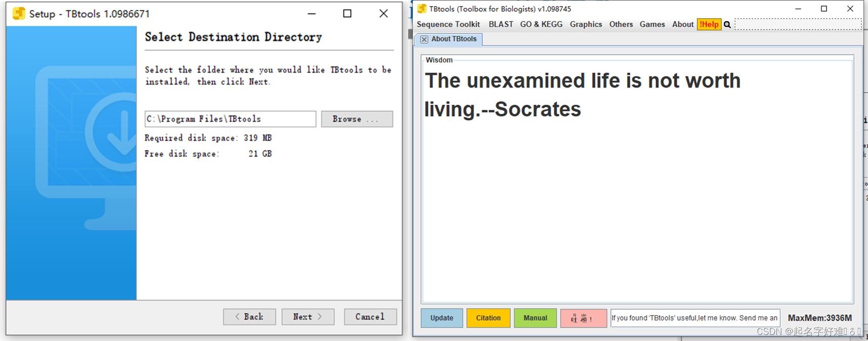Click the Socrates wisdom quote text
The height and width of the screenshot is (341, 868).
(x=582, y=95)
